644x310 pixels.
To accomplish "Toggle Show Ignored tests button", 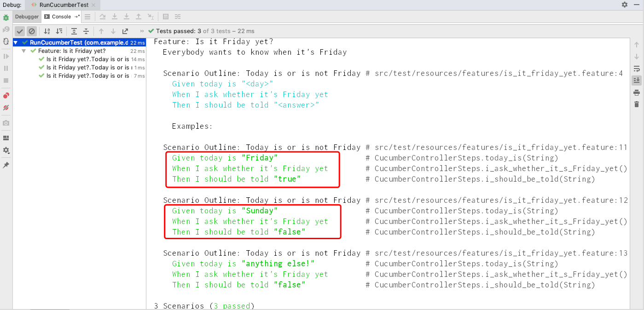I will (x=32, y=31).
